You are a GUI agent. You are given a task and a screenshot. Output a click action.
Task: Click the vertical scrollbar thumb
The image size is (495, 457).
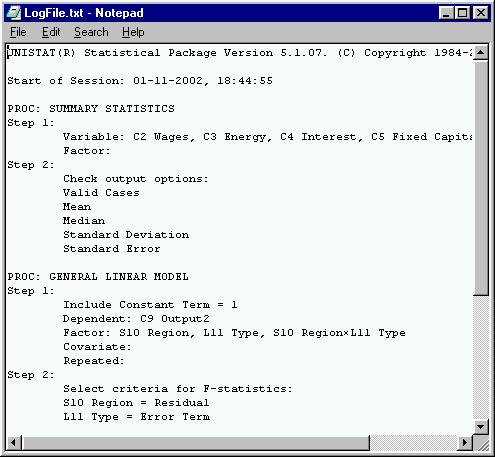(x=480, y=178)
